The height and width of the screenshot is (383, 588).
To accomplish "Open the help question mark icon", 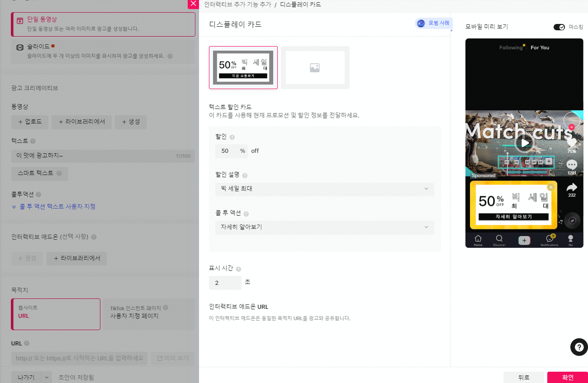I will 579,347.
